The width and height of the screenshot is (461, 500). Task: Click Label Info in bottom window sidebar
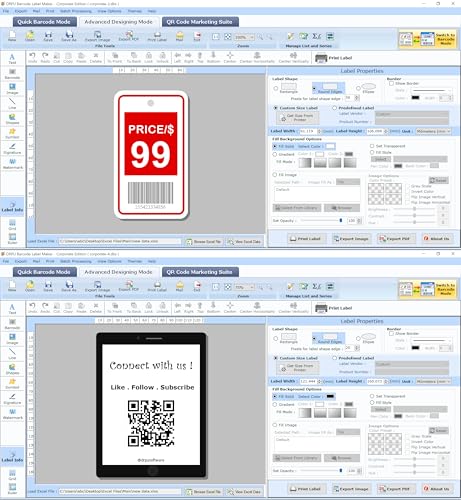pyautogui.click(x=12, y=457)
